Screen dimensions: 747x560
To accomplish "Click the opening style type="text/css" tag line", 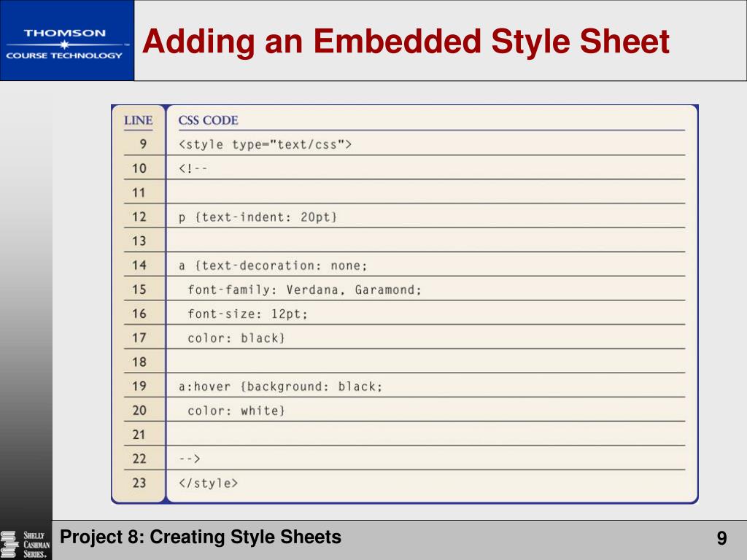I will 266,144.
